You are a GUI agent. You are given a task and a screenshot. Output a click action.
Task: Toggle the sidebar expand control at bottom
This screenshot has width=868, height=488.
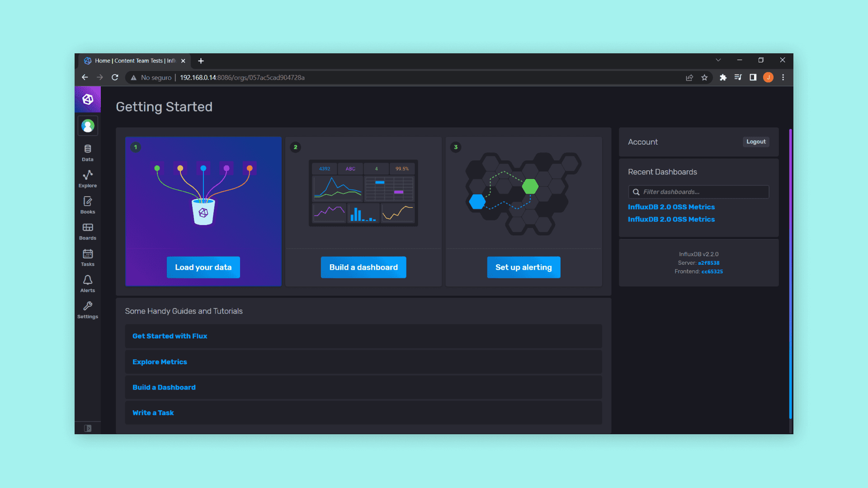pyautogui.click(x=88, y=428)
